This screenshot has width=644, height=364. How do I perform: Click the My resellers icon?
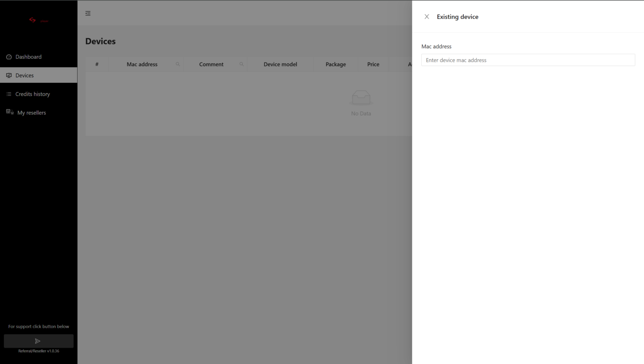click(x=9, y=112)
